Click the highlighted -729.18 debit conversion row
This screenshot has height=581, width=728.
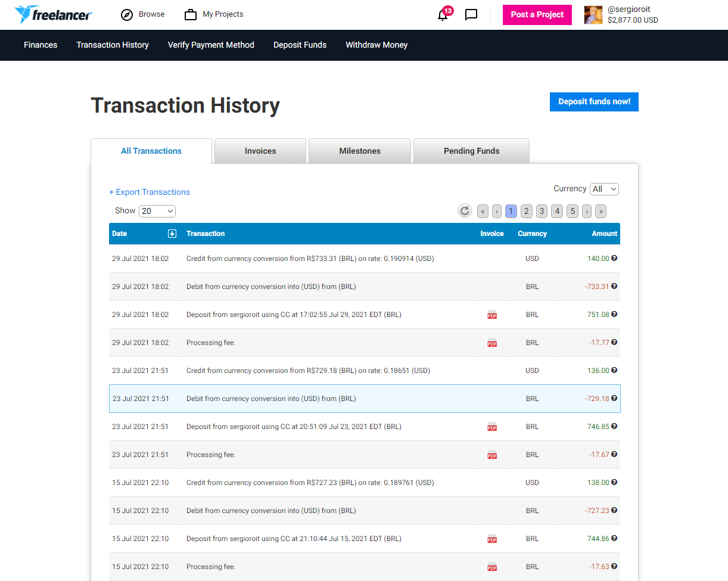[365, 399]
